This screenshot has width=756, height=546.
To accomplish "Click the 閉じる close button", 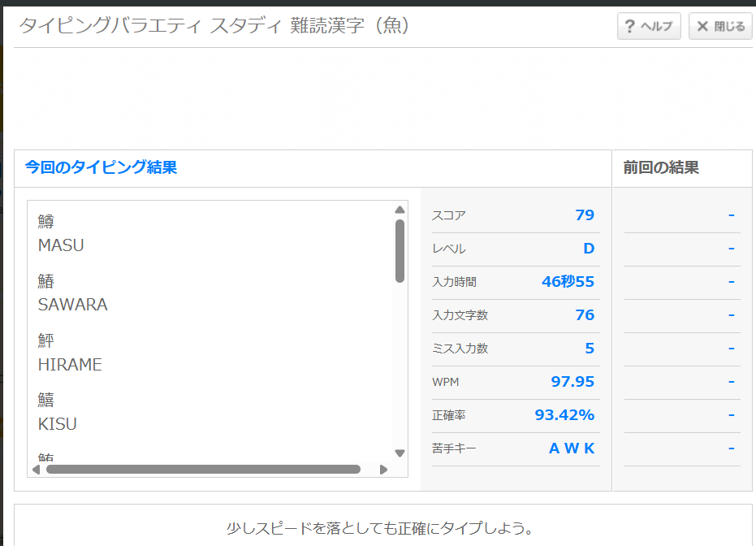I will 721,26.
